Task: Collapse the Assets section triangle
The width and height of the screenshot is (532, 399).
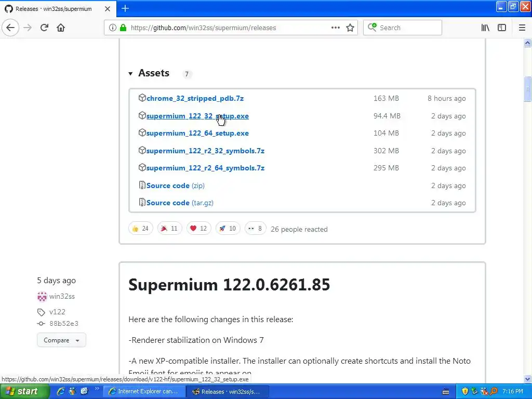Action: [130, 74]
